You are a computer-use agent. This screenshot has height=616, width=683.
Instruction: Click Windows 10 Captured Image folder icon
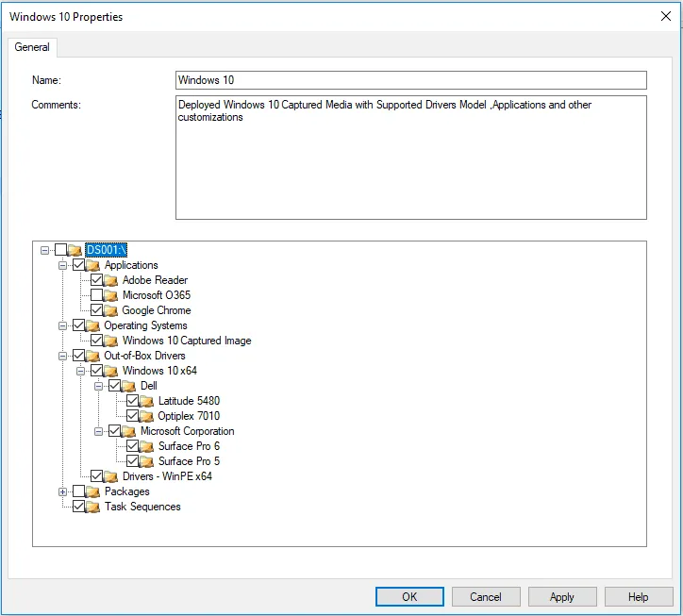tap(110, 341)
